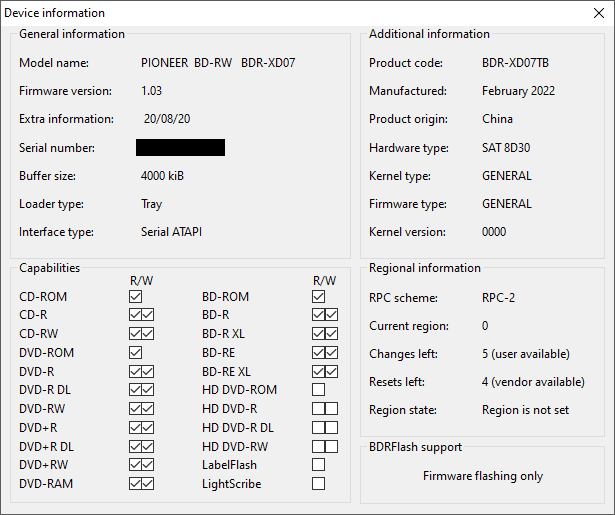
Task: Click firmware type value GENERAL
Action: [507, 204]
